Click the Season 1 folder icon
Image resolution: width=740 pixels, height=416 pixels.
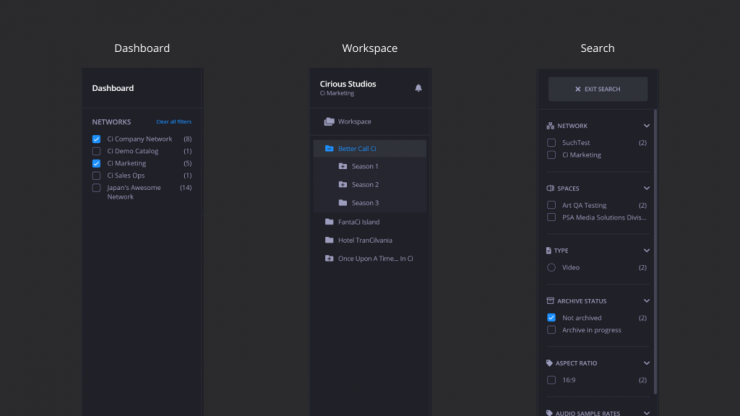coord(343,166)
